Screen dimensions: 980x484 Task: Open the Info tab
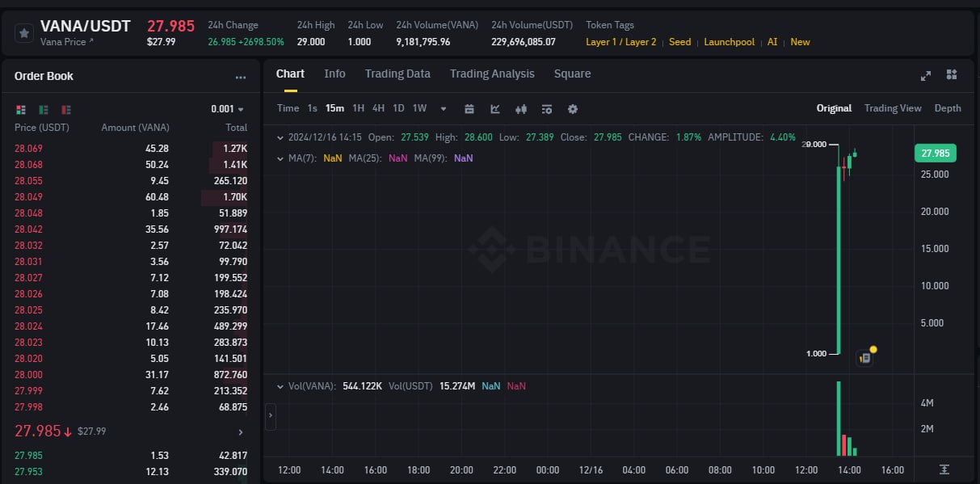pyautogui.click(x=334, y=74)
